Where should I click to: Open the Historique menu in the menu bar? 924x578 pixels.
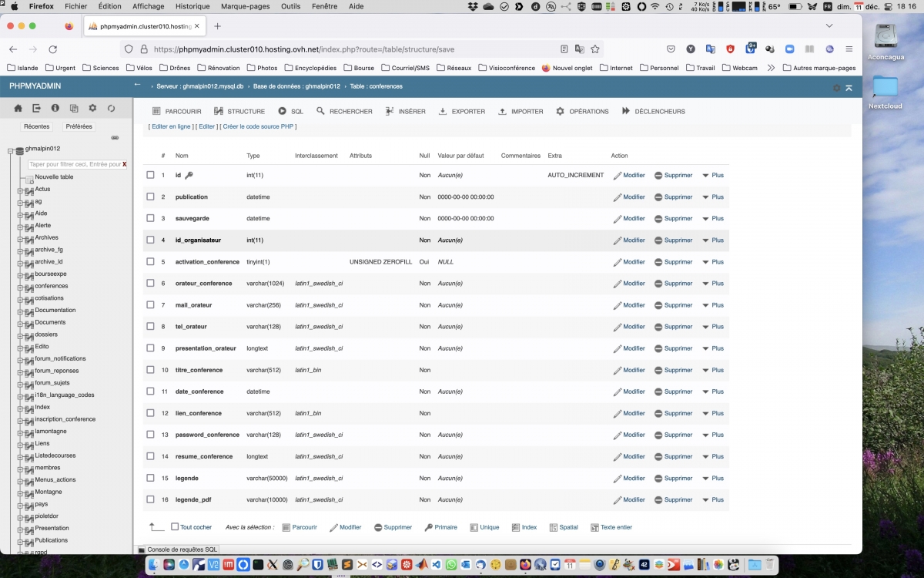(x=192, y=6)
